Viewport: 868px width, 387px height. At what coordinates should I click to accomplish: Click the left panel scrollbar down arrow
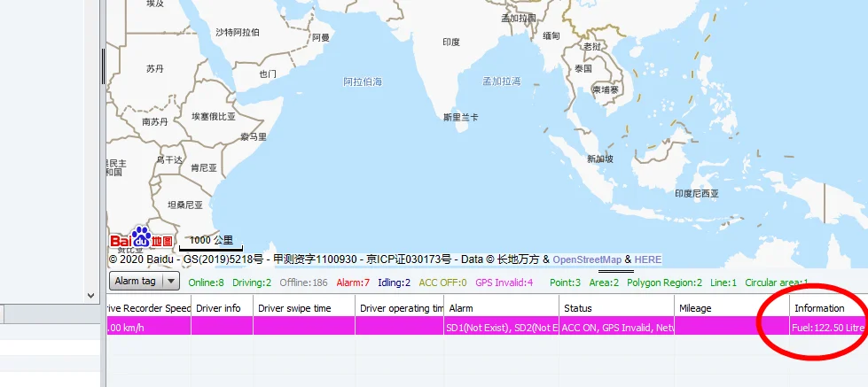(91, 296)
